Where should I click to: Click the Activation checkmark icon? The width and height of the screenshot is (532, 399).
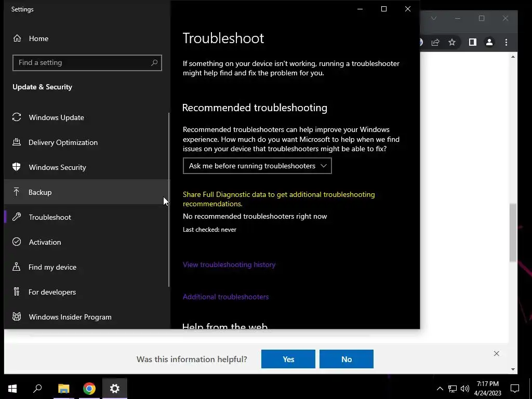pos(17,242)
